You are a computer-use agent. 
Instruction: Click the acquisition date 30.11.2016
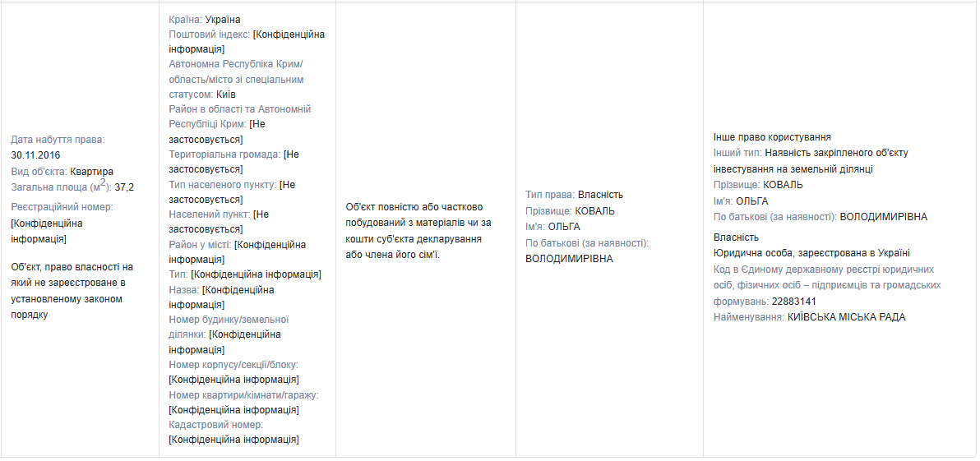[x=35, y=155]
